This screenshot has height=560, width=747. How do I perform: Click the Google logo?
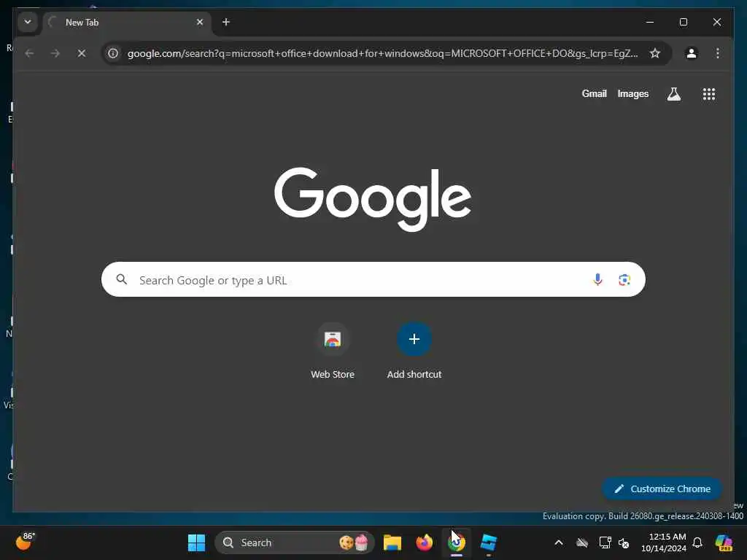click(373, 199)
